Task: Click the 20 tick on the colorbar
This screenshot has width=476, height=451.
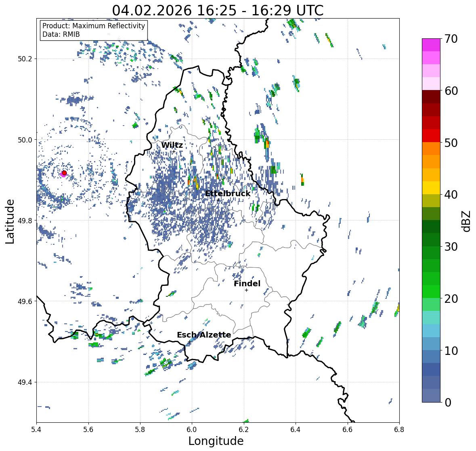Action: tap(451, 299)
